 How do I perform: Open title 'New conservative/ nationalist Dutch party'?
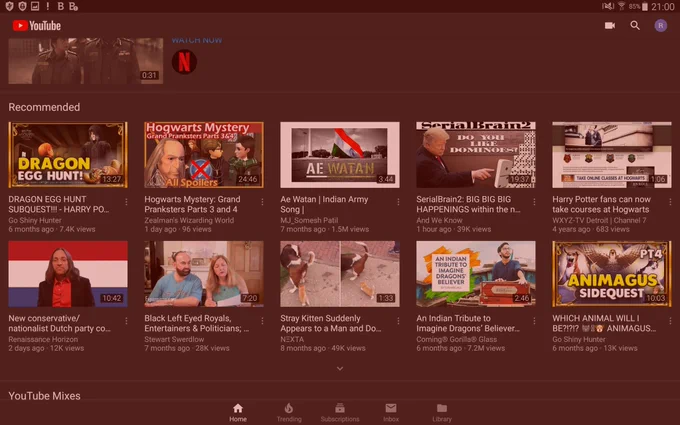[59, 324]
